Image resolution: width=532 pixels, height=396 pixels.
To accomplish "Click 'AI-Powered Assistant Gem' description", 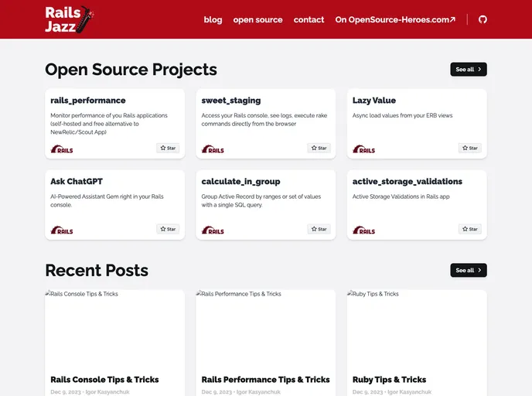I will 107,200.
